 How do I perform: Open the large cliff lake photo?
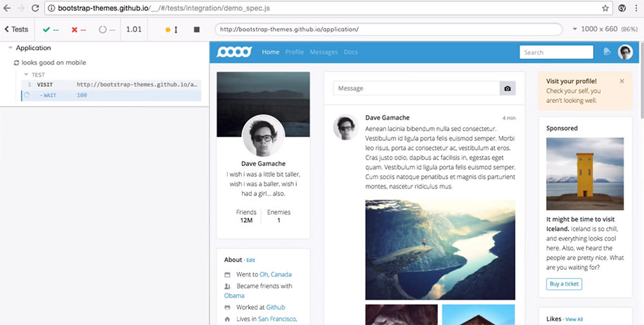pyautogui.click(x=440, y=250)
